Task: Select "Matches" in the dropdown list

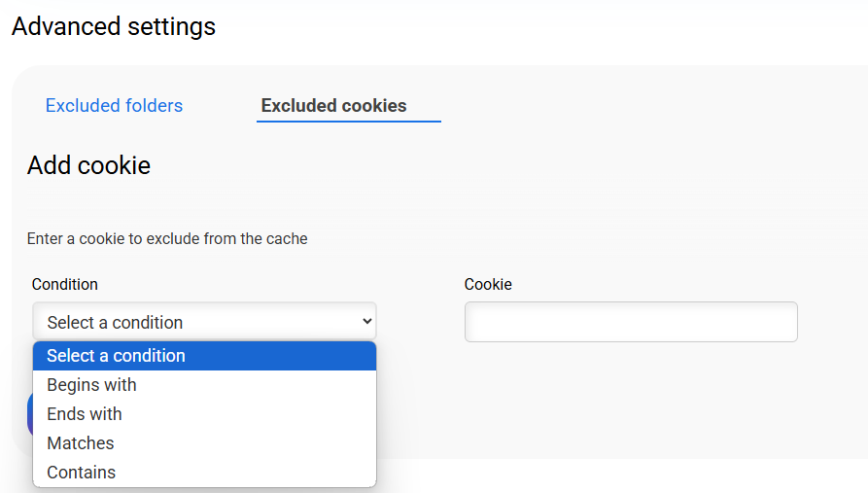Action: pyautogui.click(x=81, y=443)
